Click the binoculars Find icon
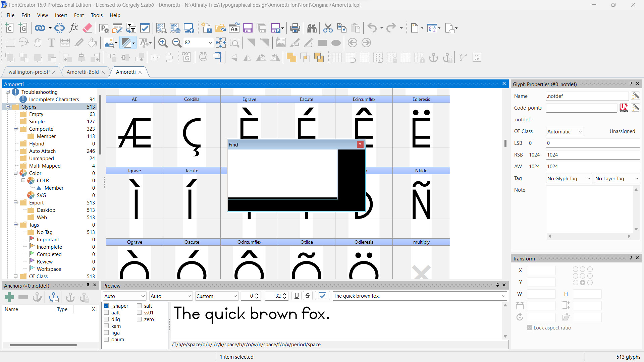The image size is (644, 362). 312,28
